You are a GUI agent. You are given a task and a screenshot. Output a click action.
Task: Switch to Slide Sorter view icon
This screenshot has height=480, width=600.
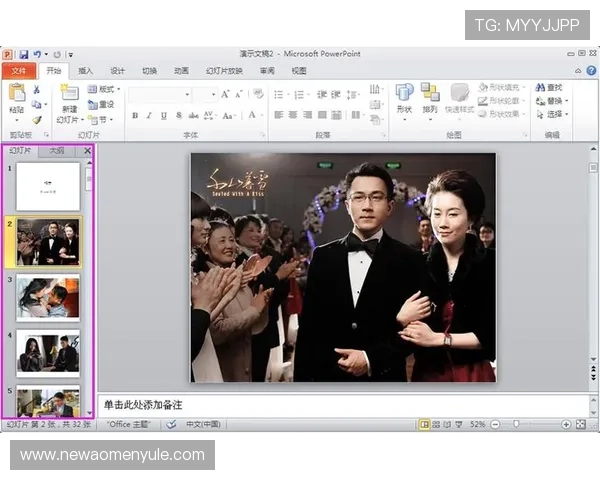coord(436,424)
